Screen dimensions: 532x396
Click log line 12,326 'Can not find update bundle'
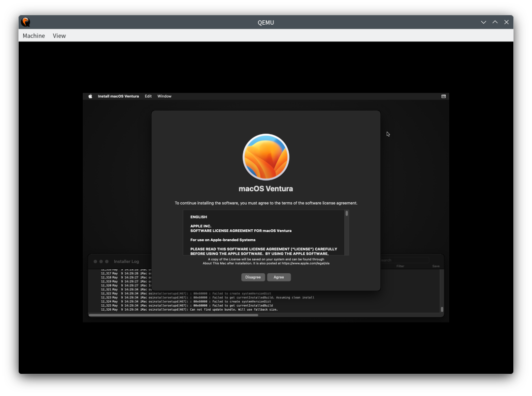pos(189,310)
